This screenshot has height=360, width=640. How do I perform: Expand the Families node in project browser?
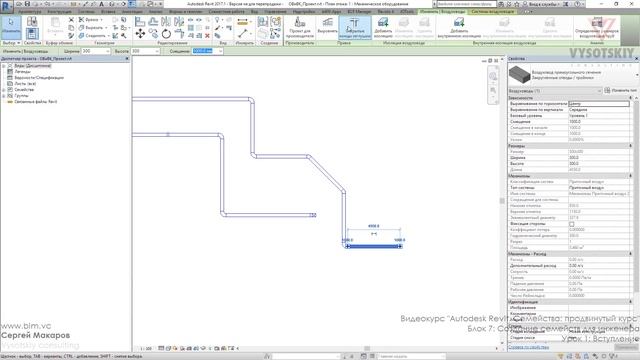4,89
